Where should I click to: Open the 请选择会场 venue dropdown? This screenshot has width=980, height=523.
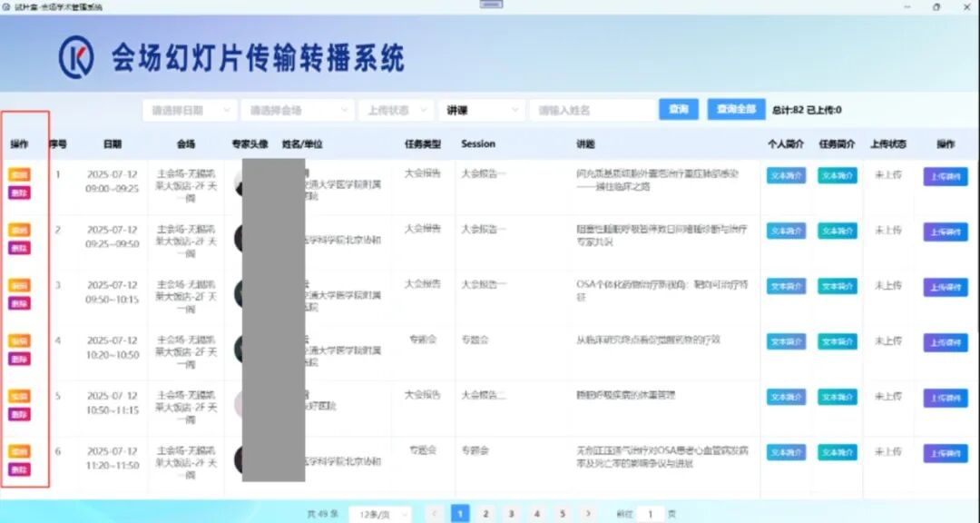click(x=298, y=110)
